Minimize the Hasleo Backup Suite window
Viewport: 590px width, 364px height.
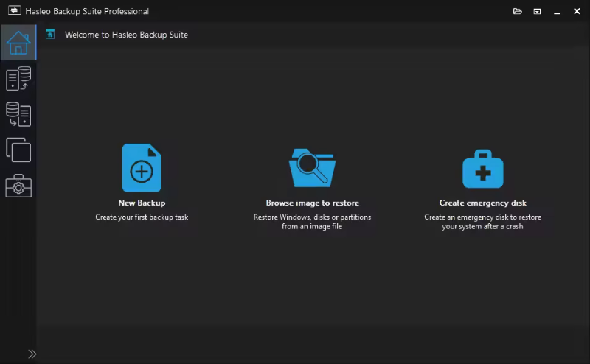click(557, 11)
